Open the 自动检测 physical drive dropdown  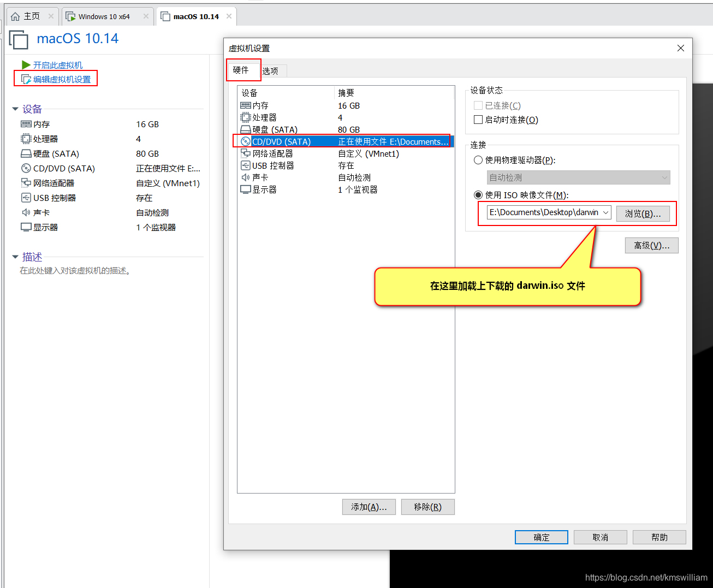[578, 177]
